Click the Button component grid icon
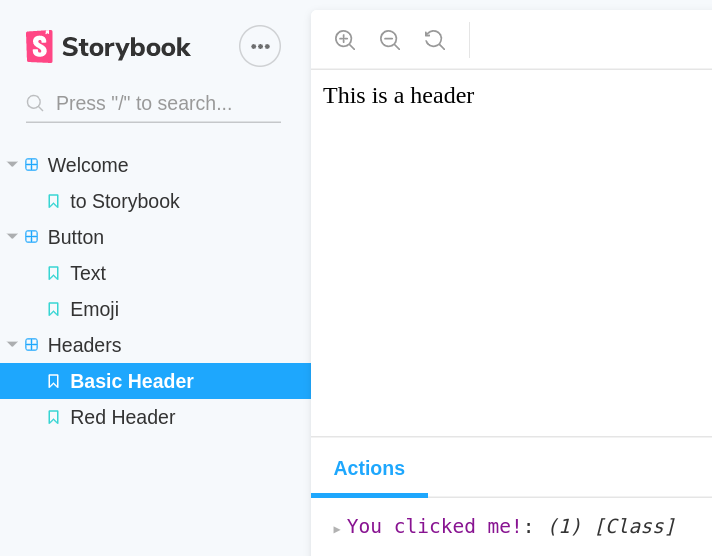712x556 pixels. click(31, 237)
